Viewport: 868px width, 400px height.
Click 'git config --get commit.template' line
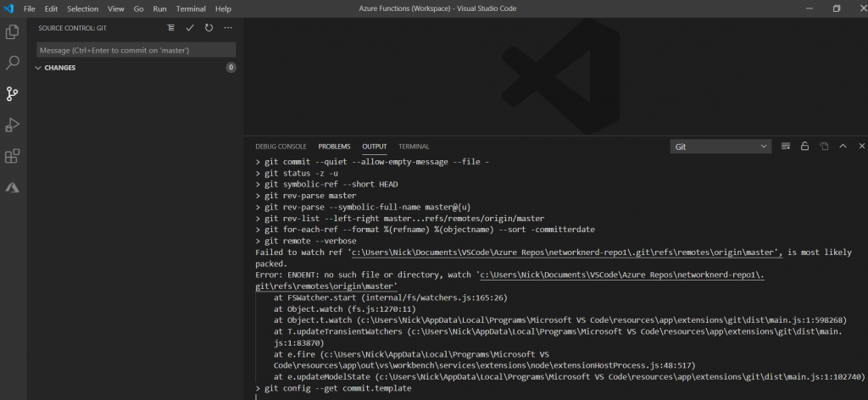pos(333,388)
